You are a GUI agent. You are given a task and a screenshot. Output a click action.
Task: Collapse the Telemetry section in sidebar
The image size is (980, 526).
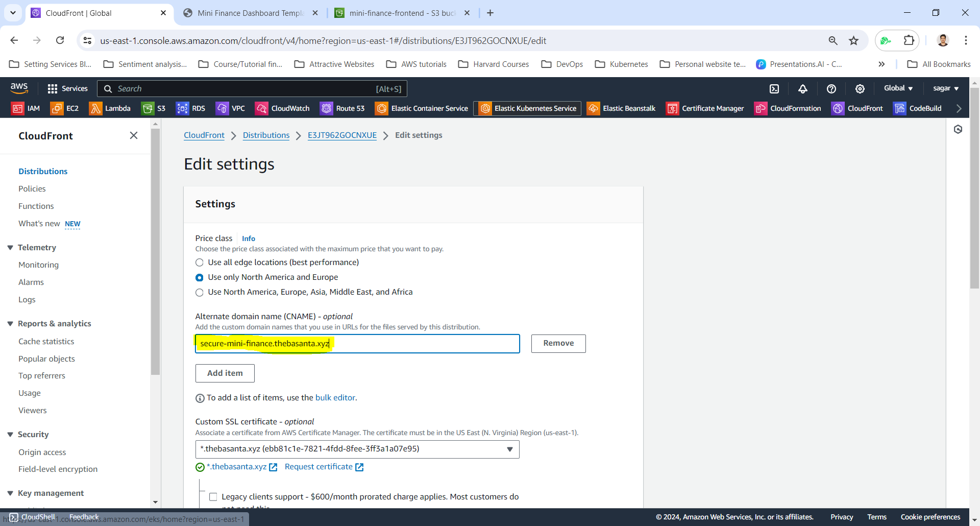[x=10, y=248]
